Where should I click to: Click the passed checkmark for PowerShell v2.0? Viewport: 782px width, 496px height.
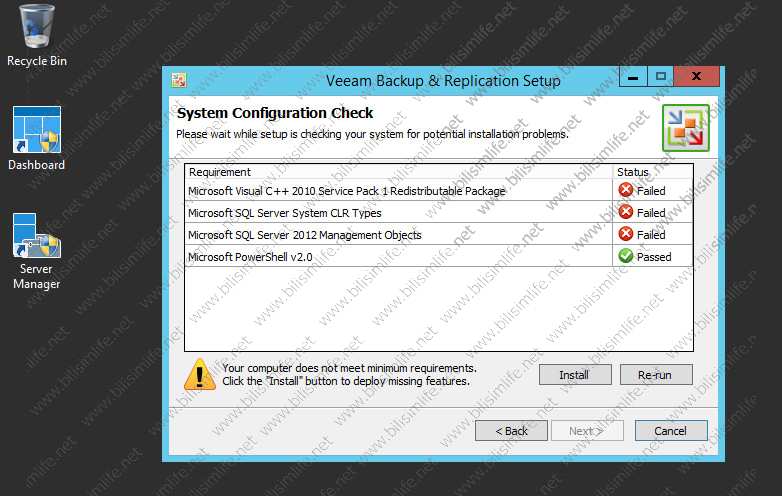tap(625, 256)
